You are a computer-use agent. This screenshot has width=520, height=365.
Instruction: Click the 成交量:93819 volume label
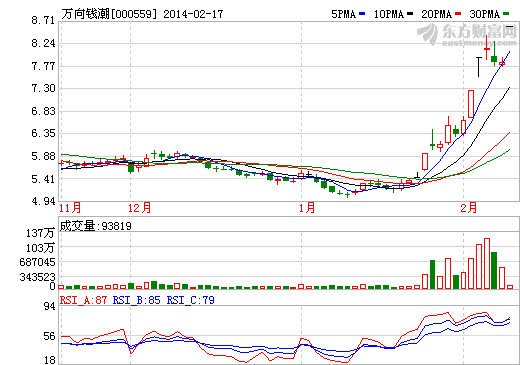96,226
